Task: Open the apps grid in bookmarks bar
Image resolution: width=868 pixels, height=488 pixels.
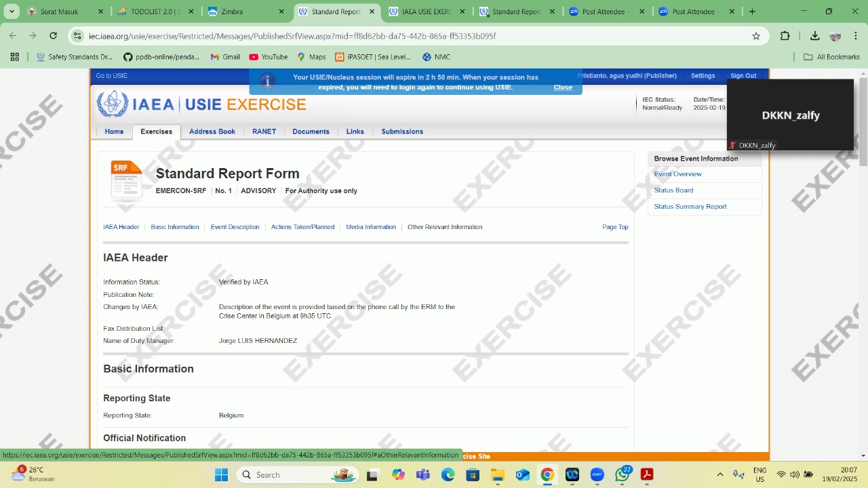Action: point(14,57)
